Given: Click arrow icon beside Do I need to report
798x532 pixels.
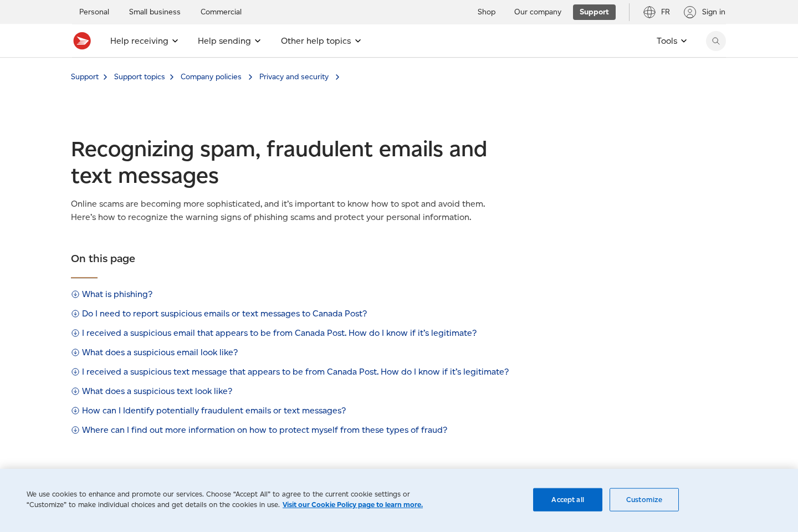Looking at the screenshot, I should tap(75, 314).
